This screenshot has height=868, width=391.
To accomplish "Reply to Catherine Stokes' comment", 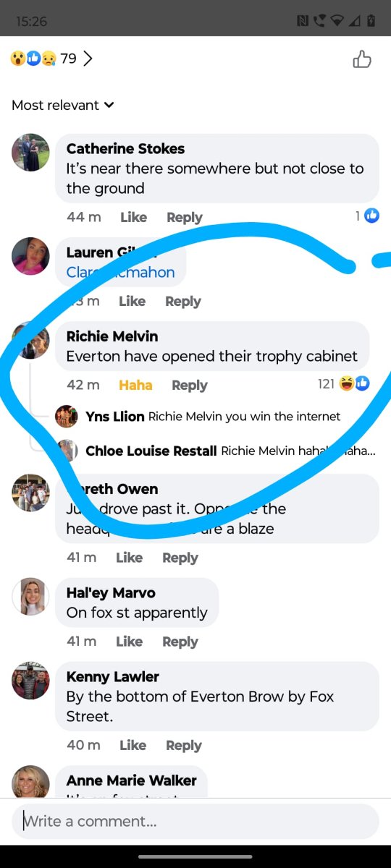I will (x=185, y=217).
